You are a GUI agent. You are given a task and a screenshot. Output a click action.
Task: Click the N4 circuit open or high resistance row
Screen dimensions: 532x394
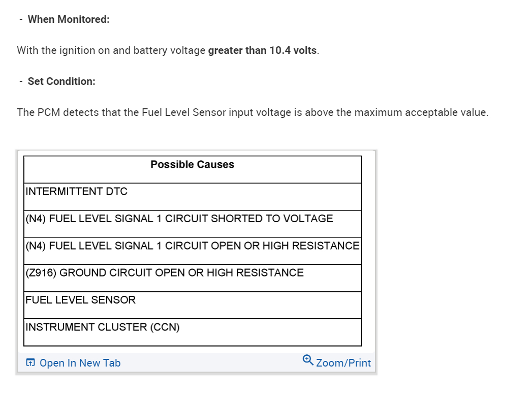[192, 246]
